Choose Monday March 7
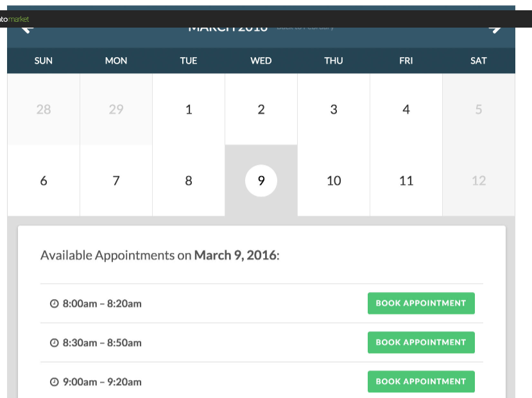 (116, 180)
